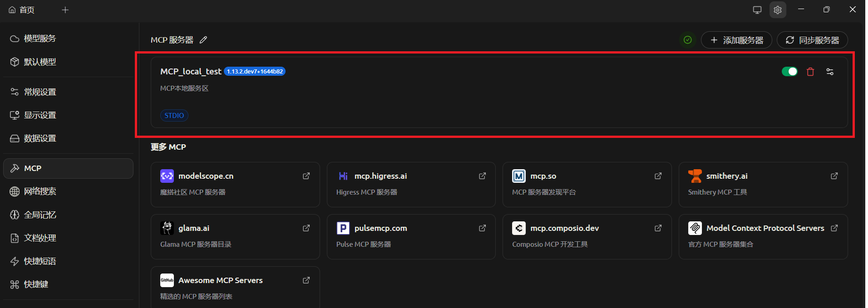This screenshot has width=868, height=308.
Task: Click external link icon on modelscope.cn card
Action: click(306, 176)
